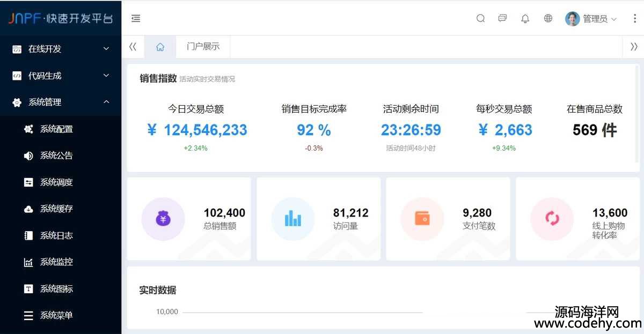Expand the 代码生成 menu
Viewport: 644px width, 334px height.
[61, 76]
